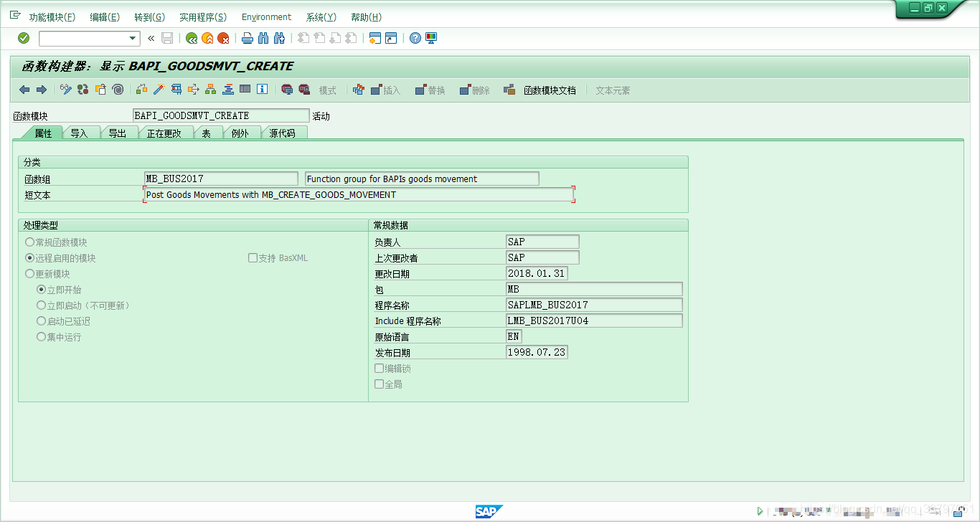980x522 pixels.
Task: Click the Save disk icon
Action: (167, 38)
